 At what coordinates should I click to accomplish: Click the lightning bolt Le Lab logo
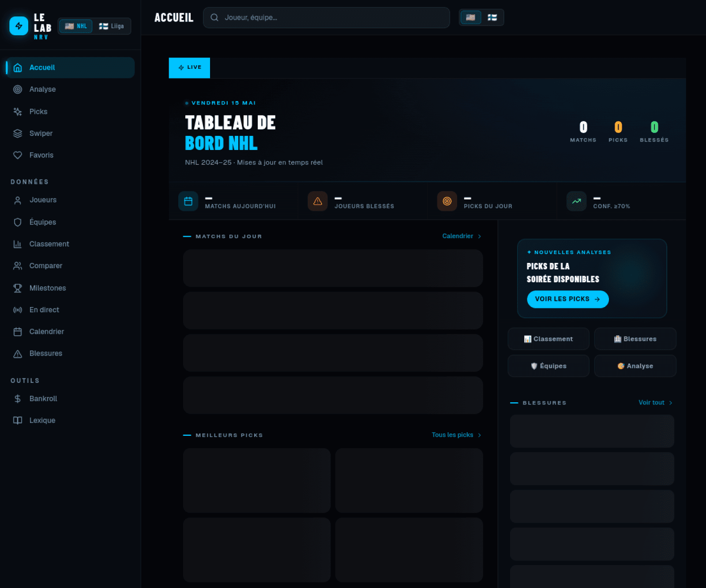[19, 26]
